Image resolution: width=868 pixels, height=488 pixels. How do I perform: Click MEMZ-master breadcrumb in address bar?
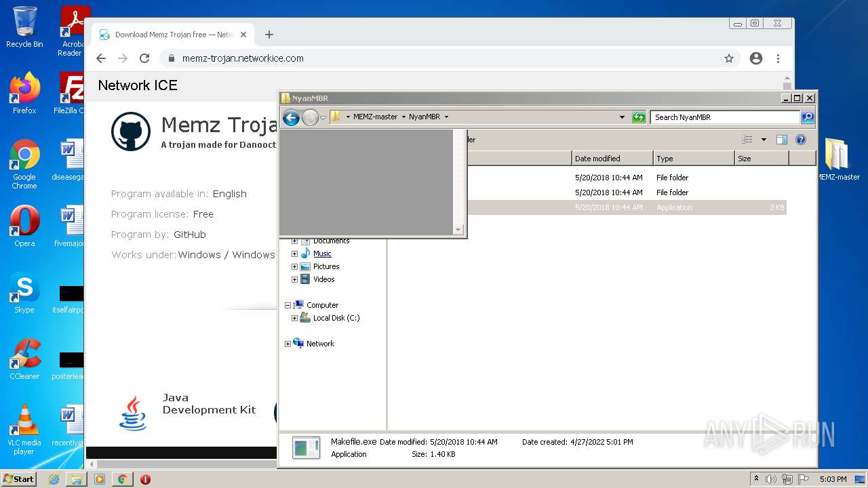(375, 117)
